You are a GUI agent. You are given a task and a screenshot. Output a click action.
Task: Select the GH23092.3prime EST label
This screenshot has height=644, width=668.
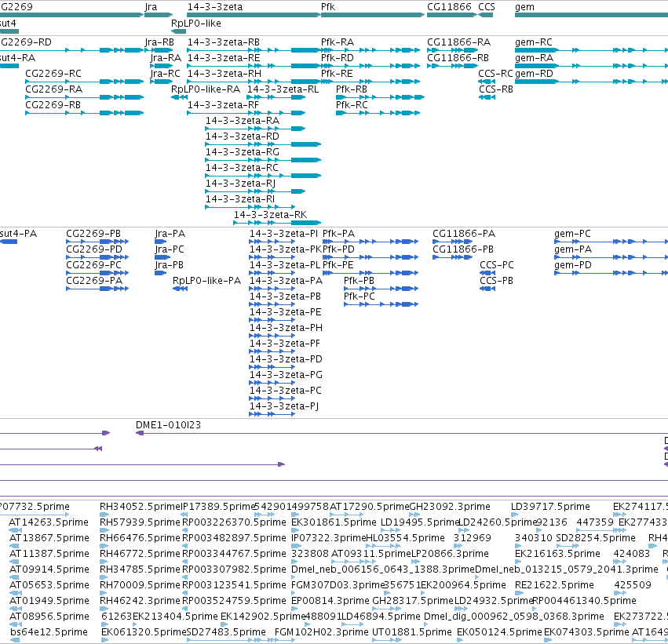click(x=450, y=507)
